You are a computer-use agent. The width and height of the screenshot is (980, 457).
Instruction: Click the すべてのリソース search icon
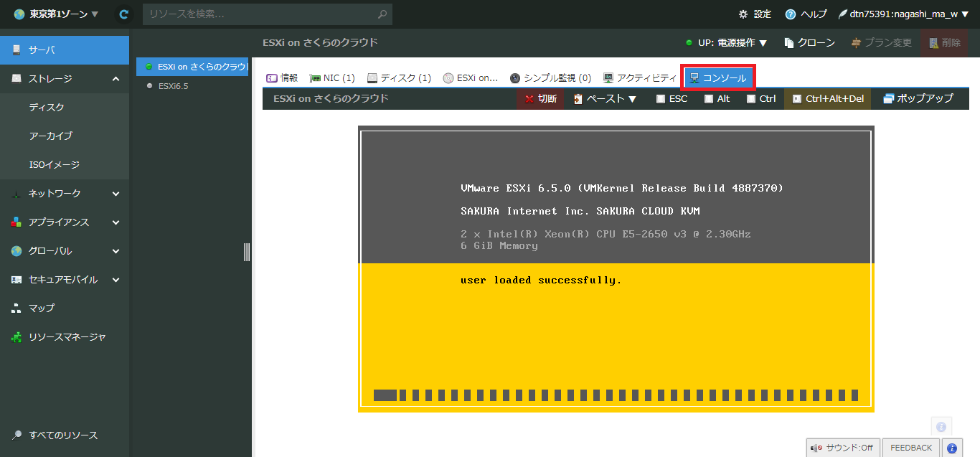(16, 435)
